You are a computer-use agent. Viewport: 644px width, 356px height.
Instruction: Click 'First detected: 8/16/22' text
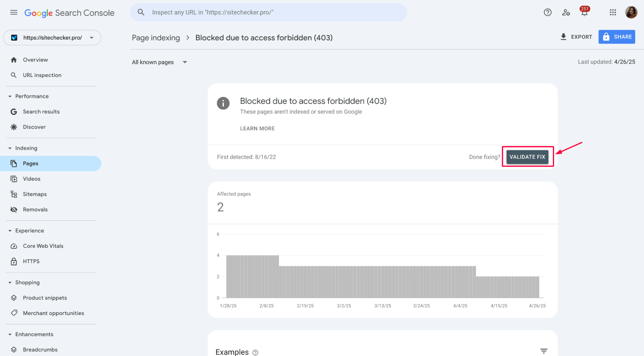click(x=246, y=157)
